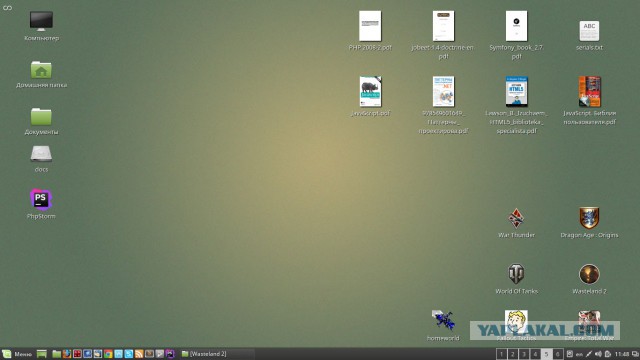Switch to workspace 2
The height and width of the screenshot is (360, 640).
(x=513, y=354)
